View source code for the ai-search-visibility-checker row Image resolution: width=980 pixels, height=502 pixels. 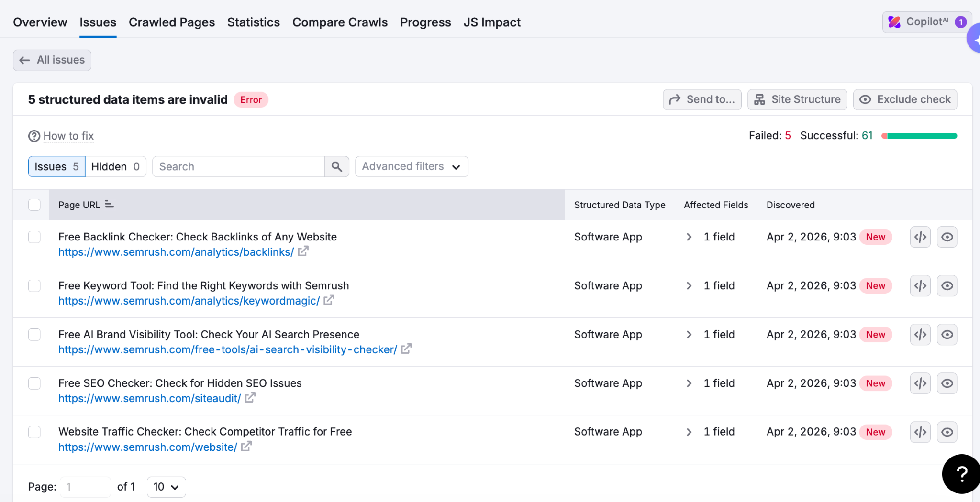click(x=920, y=335)
